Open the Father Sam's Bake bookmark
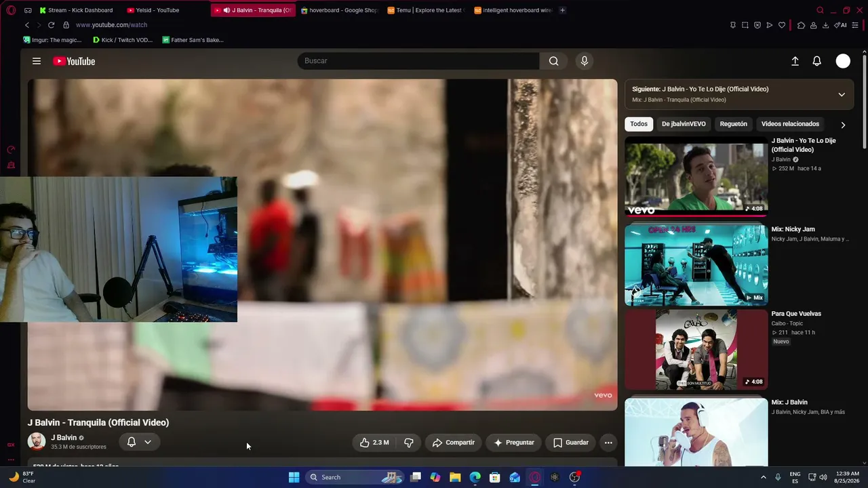868x488 pixels. click(x=193, y=40)
